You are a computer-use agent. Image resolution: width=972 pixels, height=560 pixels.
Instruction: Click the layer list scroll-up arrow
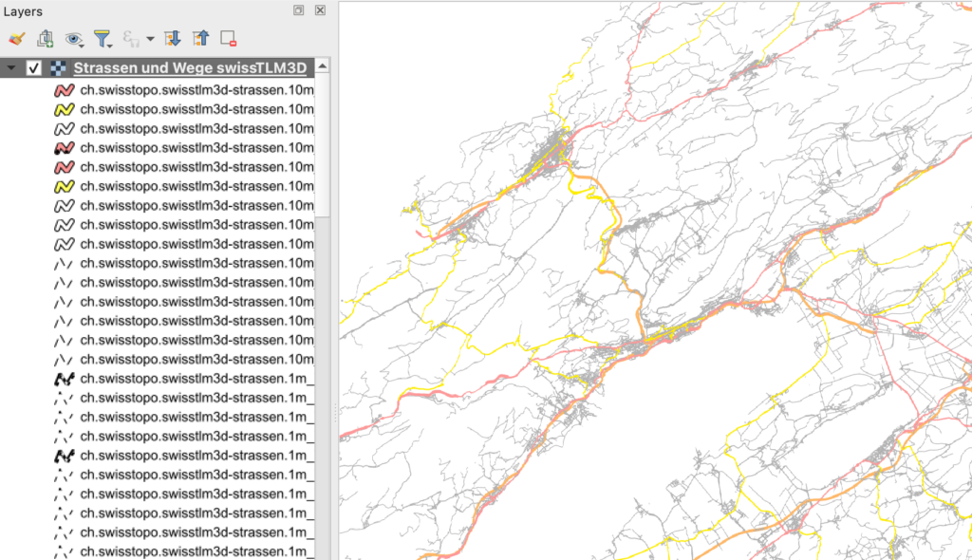point(323,66)
